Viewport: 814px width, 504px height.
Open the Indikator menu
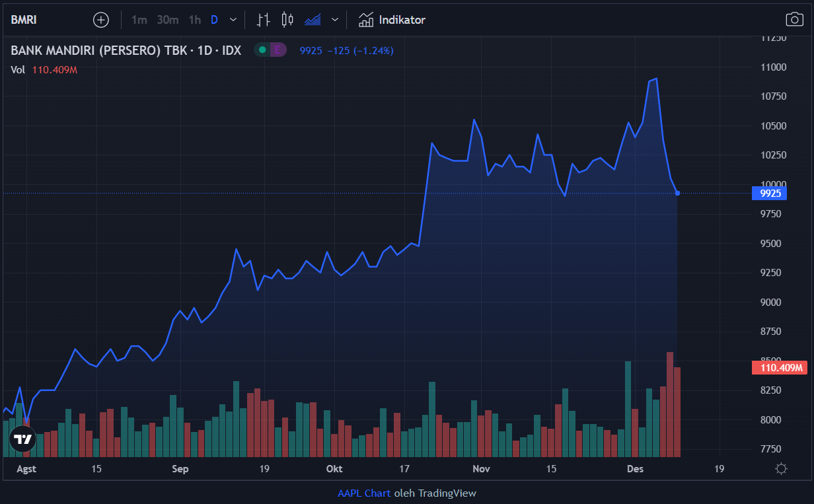[x=392, y=20]
